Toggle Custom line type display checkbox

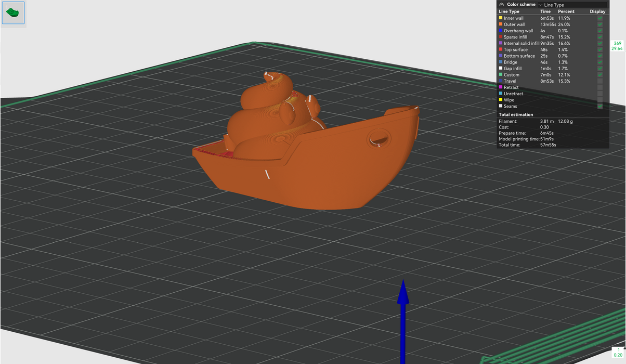point(600,75)
